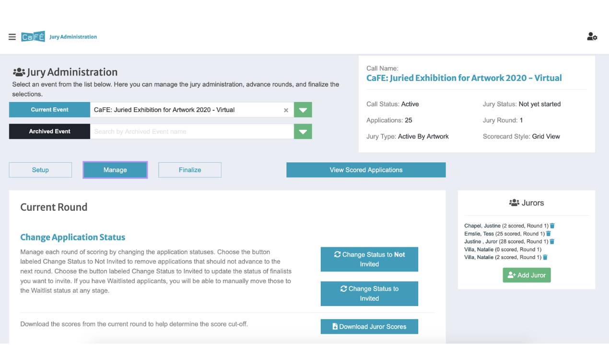Click the CaFÉ logo
The width and height of the screenshot is (609, 364).
33,37
